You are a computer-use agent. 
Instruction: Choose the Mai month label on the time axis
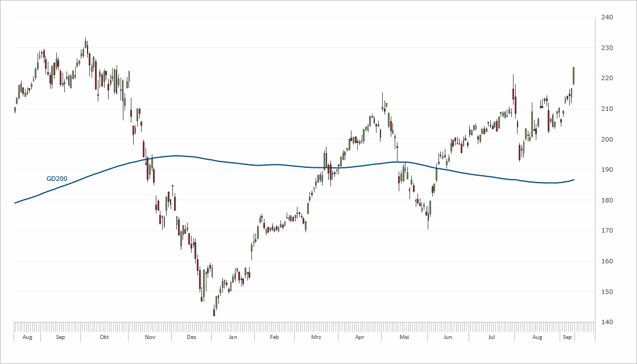click(404, 337)
